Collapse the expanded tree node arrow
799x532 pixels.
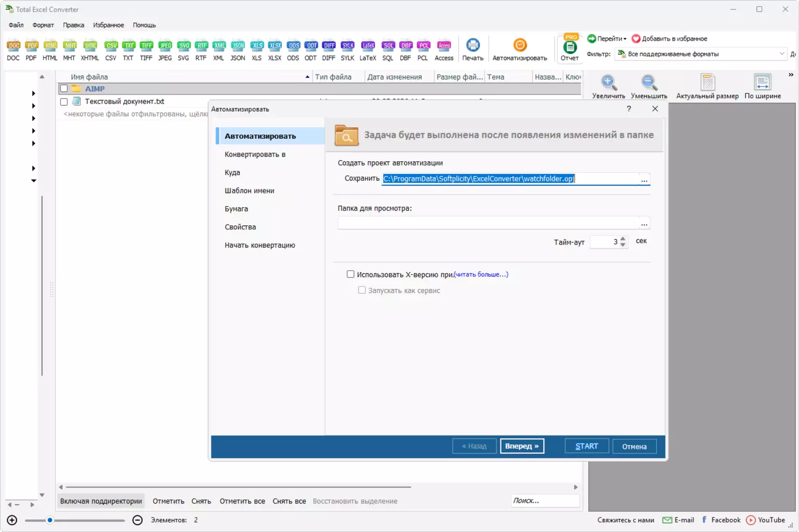click(33, 180)
